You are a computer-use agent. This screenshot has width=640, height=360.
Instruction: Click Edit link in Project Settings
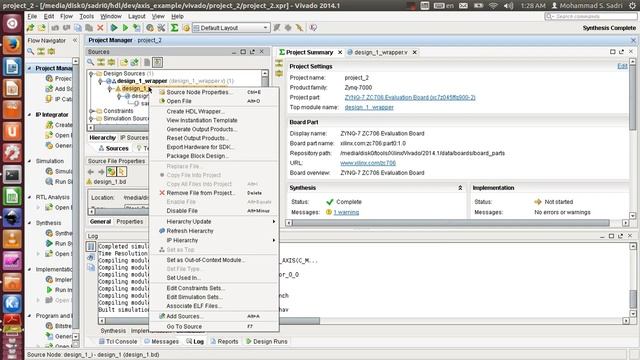pos(622,66)
